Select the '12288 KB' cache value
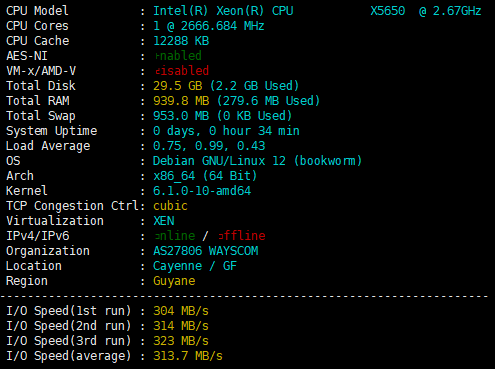 pyautogui.click(x=181, y=41)
